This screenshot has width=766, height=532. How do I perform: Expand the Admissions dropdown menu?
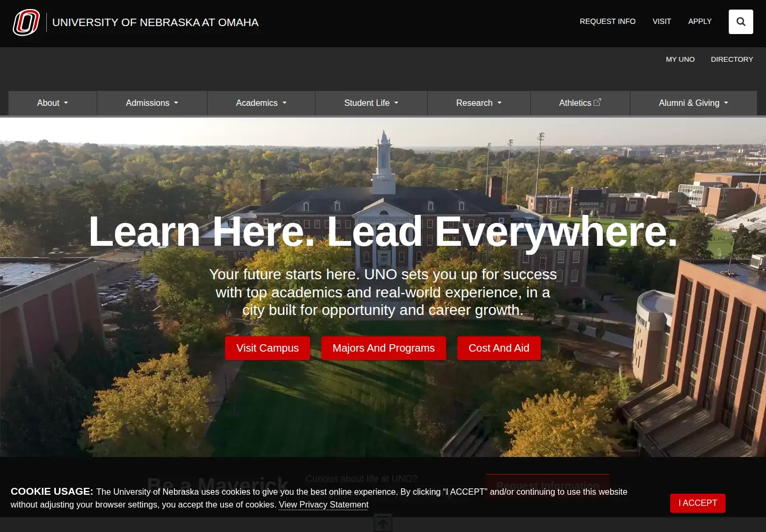tap(152, 103)
